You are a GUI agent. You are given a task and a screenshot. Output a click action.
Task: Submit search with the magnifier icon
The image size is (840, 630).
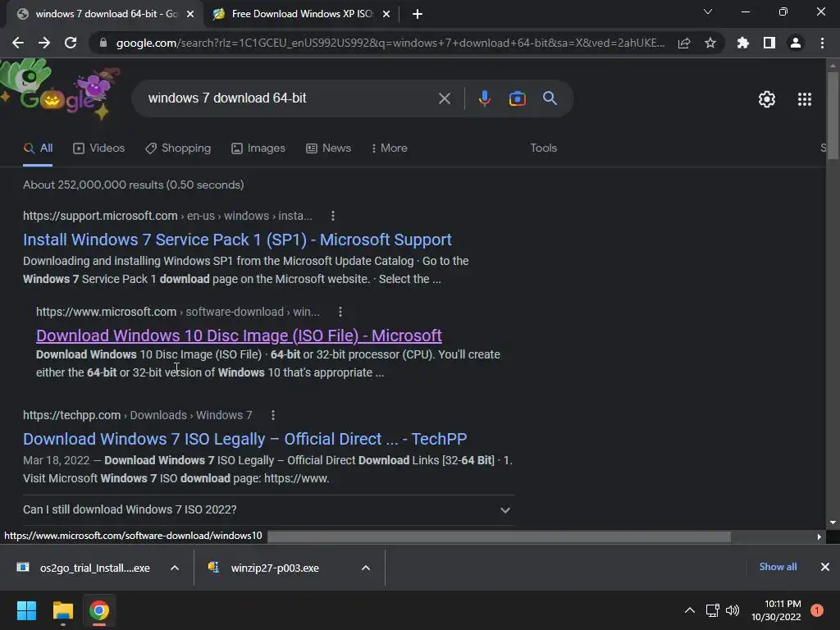(550, 98)
